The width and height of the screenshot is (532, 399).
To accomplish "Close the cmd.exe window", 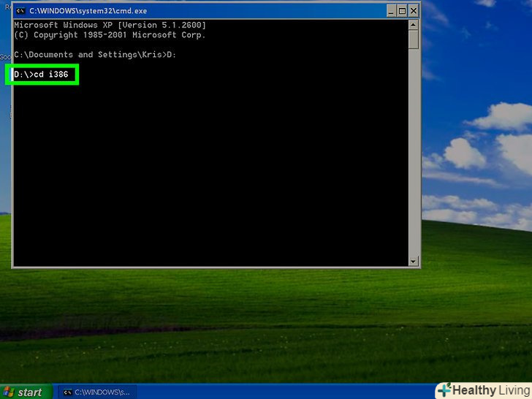I will [x=414, y=11].
